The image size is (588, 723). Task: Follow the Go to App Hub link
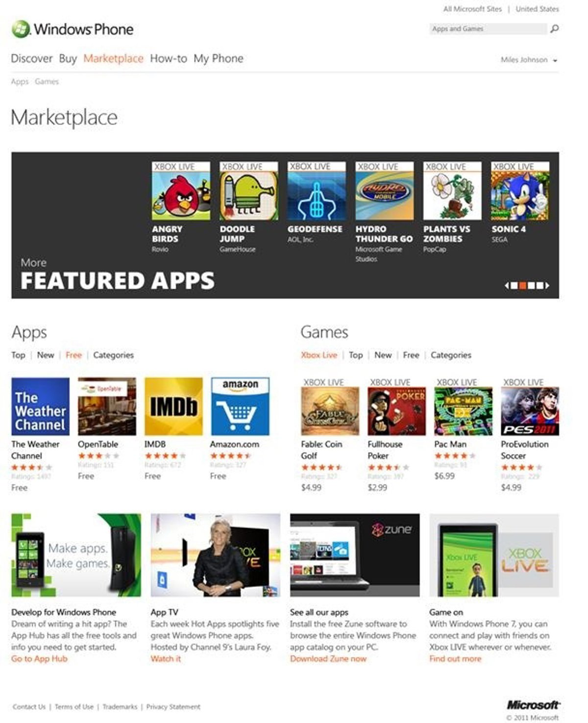(39, 659)
